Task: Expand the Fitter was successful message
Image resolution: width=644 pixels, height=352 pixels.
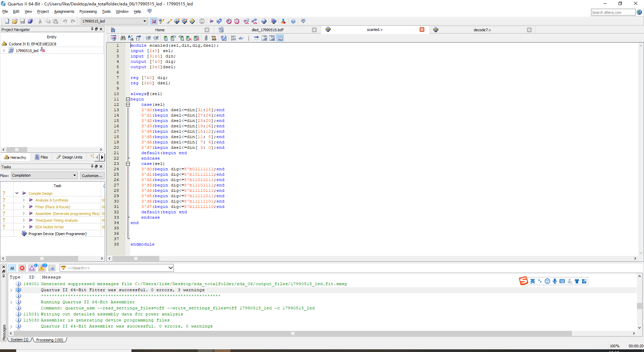Action: (x=11, y=290)
